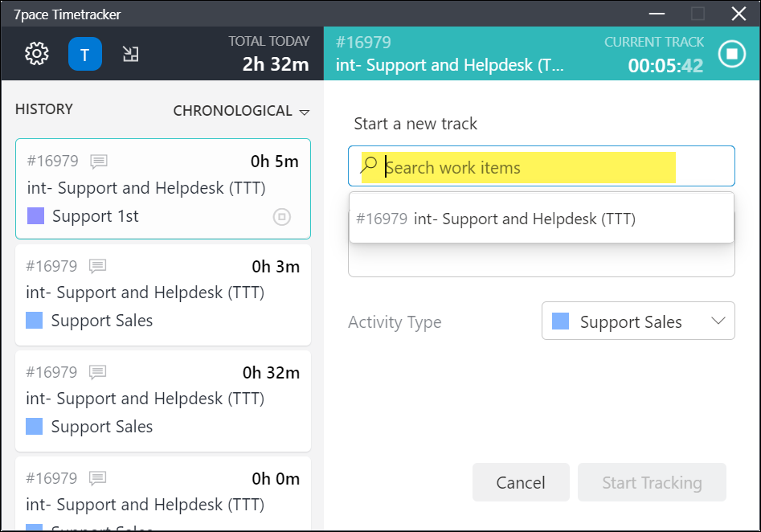Click the Activity Type label
Viewport: 761px width, 532px height.
coord(395,321)
